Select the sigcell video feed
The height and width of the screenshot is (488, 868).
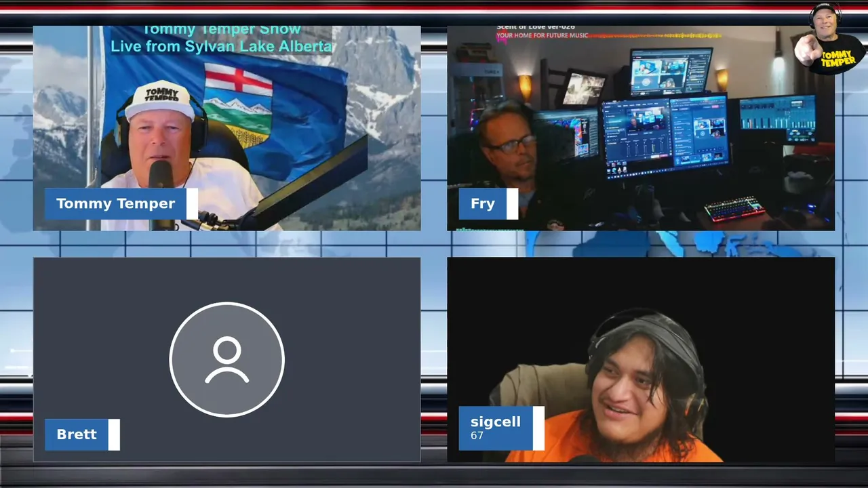tap(641, 360)
